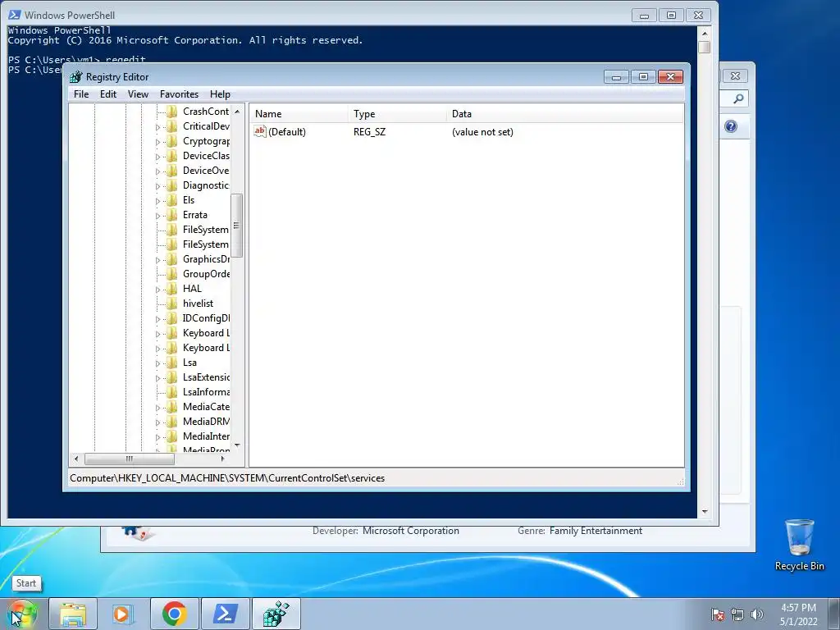Viewport: 840px width, 630px height.
Task: Select the Els key label
Action: tap(189, 200)
